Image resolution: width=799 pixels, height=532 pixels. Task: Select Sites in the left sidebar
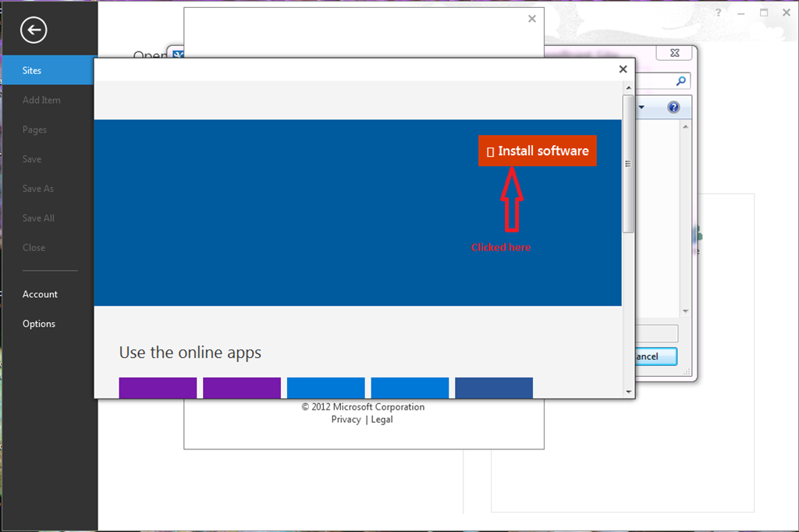[49, 70]
